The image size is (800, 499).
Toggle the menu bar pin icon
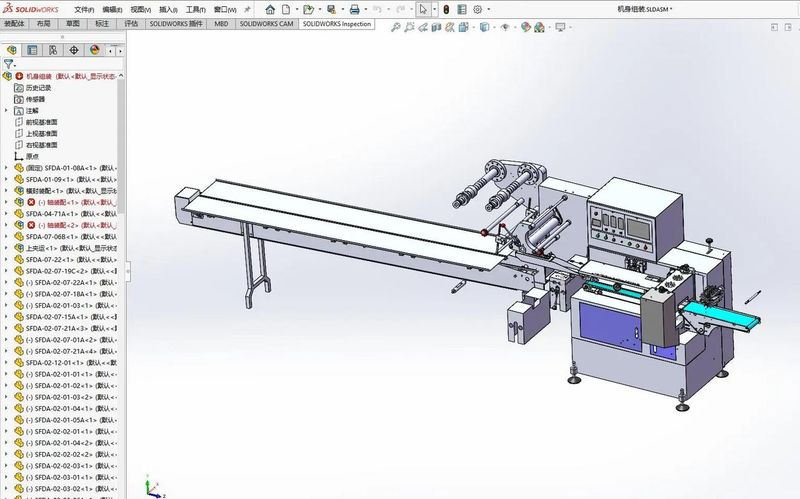[x=247, y=9]
